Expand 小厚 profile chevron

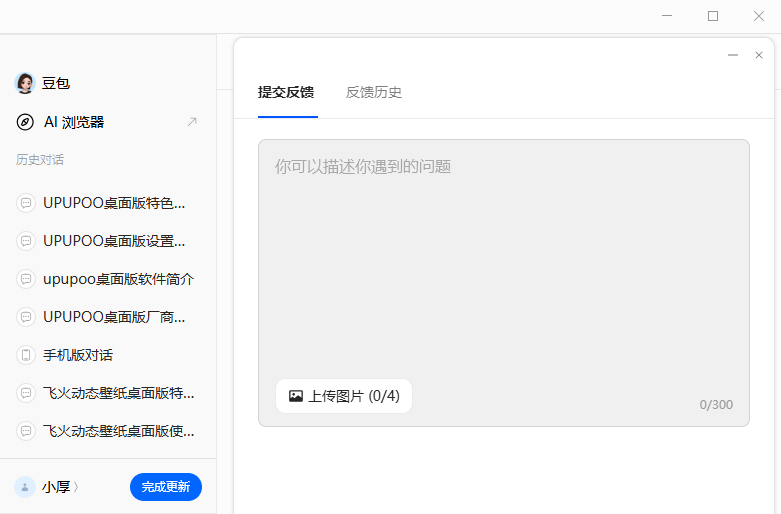(x=76, y=487)
